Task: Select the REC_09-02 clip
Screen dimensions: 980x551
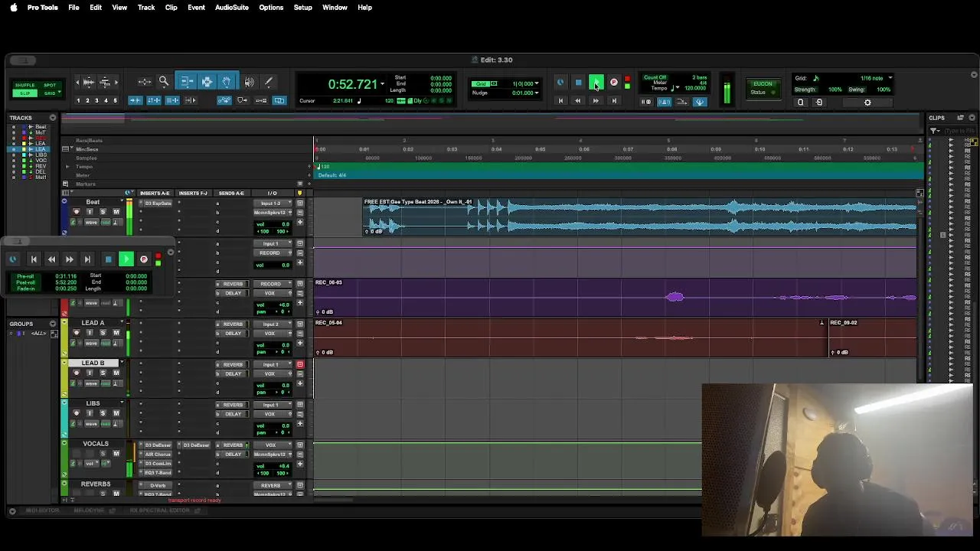Action: coord(873,337)
